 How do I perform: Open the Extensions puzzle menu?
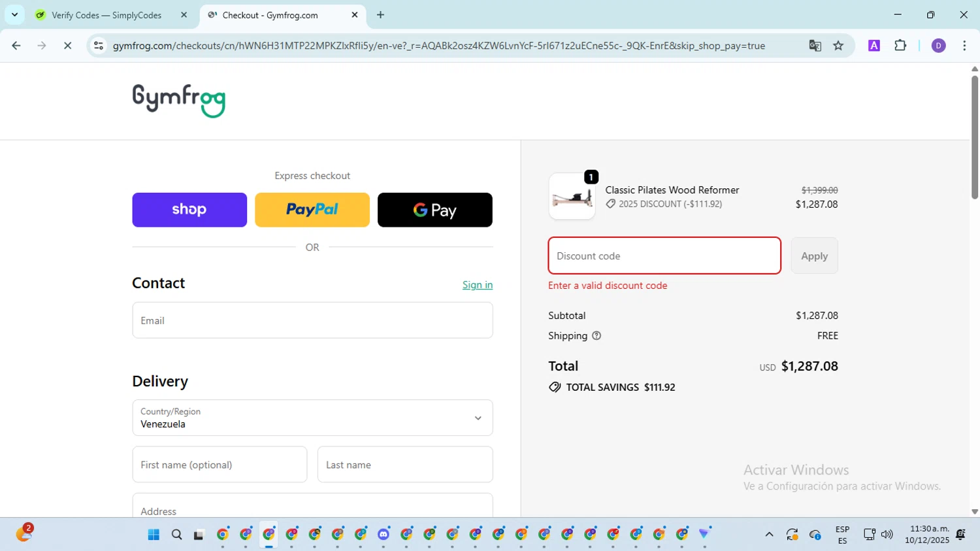click(900, 46)
